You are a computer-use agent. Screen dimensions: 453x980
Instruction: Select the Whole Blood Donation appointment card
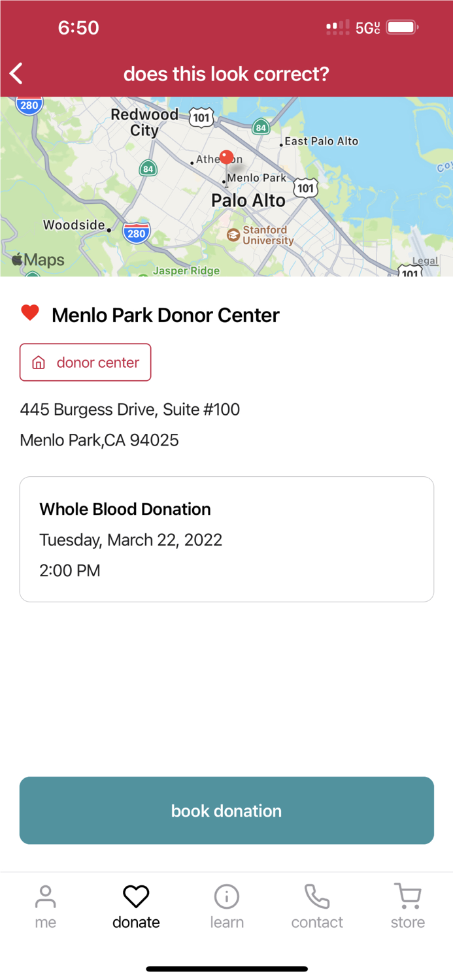tap(226, 538)
